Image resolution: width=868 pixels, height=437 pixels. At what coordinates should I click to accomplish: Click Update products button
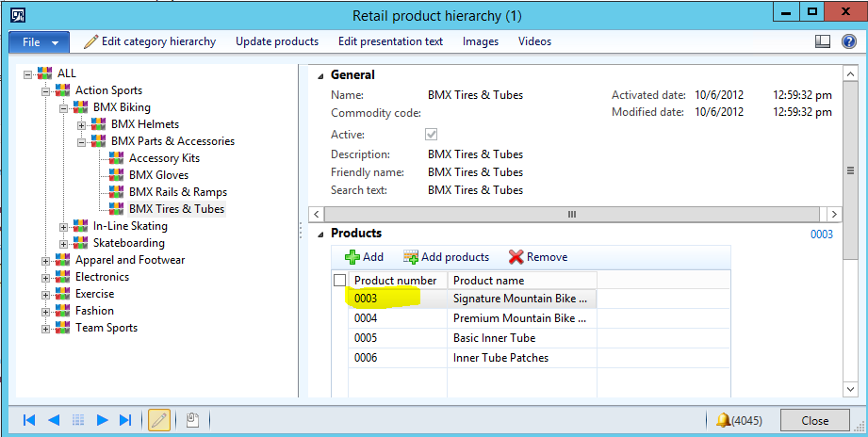[277, 41]
